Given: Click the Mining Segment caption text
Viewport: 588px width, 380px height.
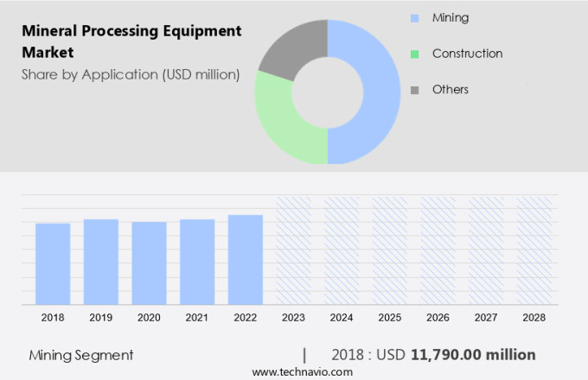Looking at the screenshot, I should (81, 355).
